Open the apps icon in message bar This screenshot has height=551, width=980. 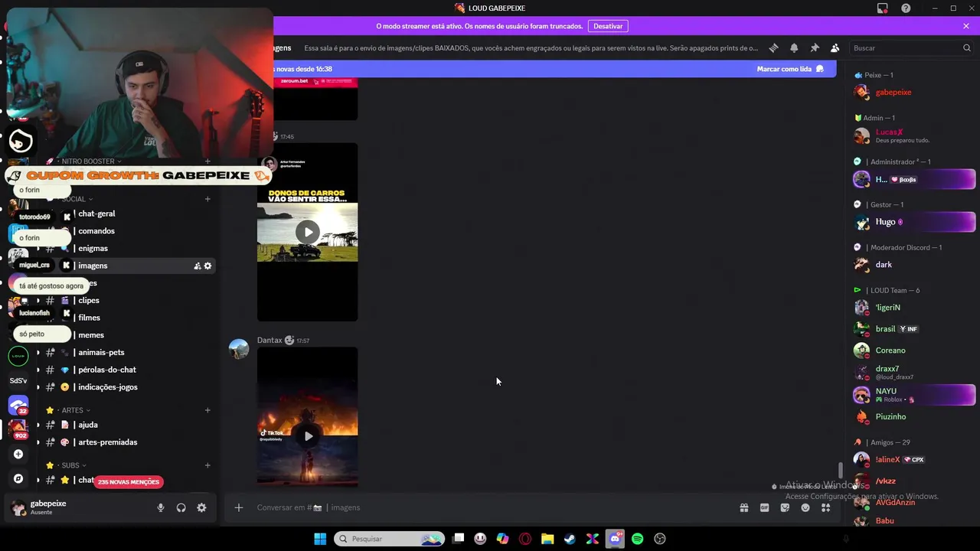tap(826, 507)
